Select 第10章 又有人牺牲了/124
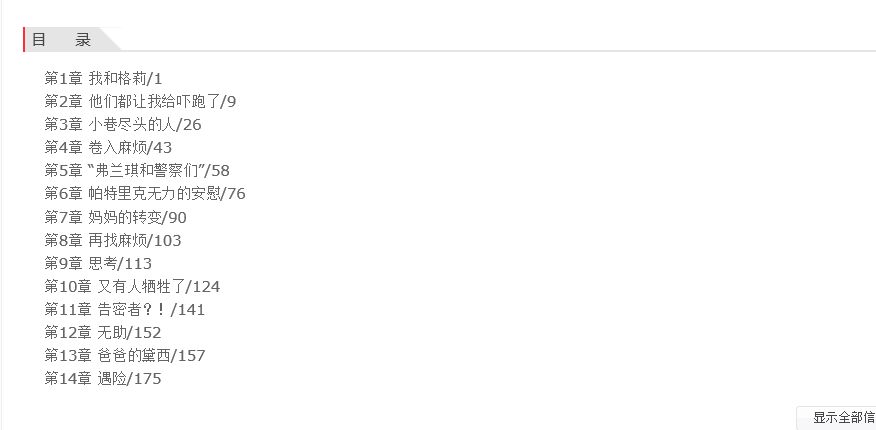 132,286
